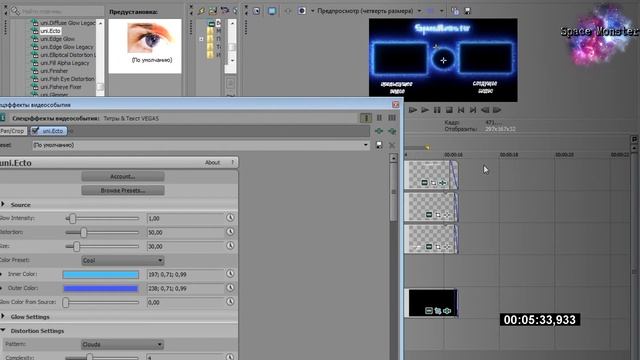Viewport: 640px width, 360px height.
Task: Click the video preview image
Action: pyautogui.click(x=443, y=60)
